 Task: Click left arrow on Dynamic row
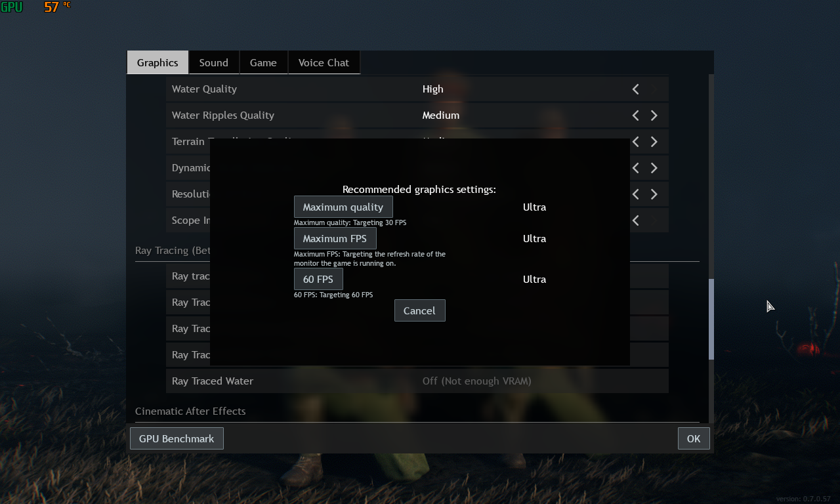[x=635, y=167]
